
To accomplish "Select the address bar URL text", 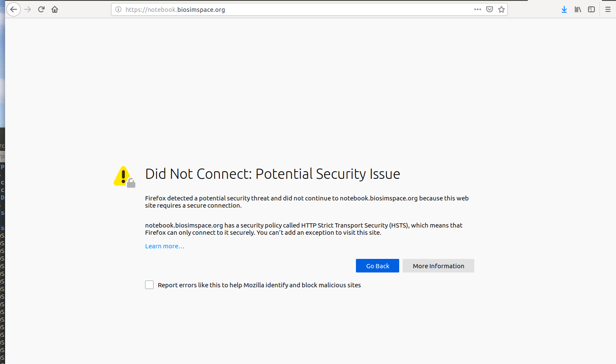I will click(175, 9).
